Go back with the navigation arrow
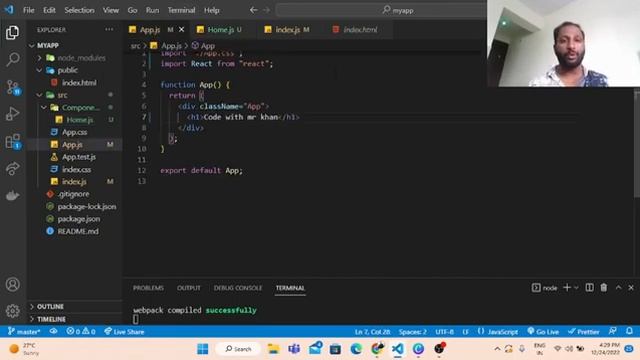 [253, 10]
